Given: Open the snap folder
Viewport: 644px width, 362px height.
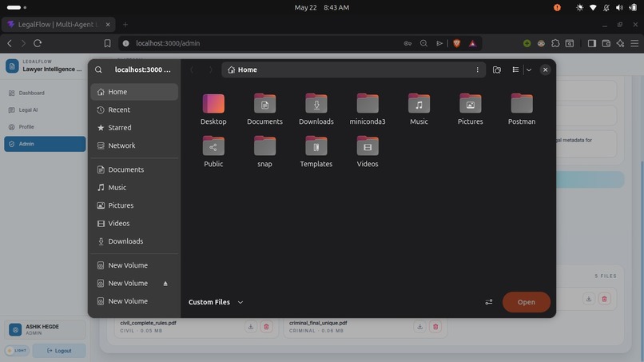Looking at the screenshot, I should [x=264, y=151].
